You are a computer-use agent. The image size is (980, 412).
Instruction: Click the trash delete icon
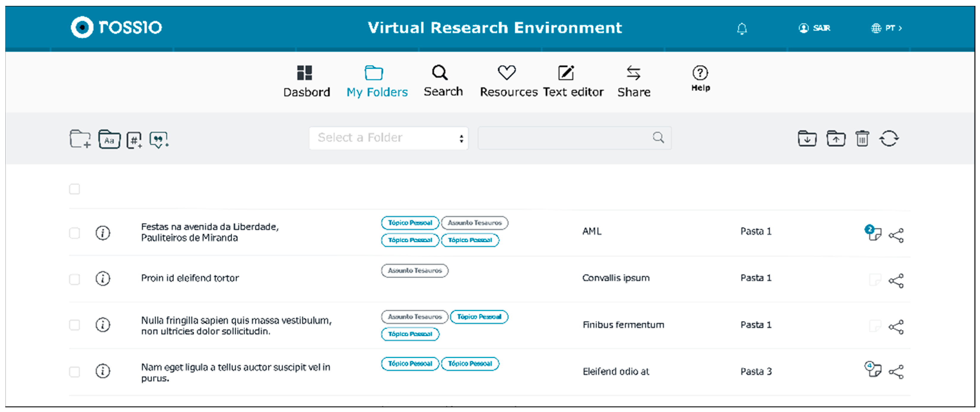click(x=862, y=139)
